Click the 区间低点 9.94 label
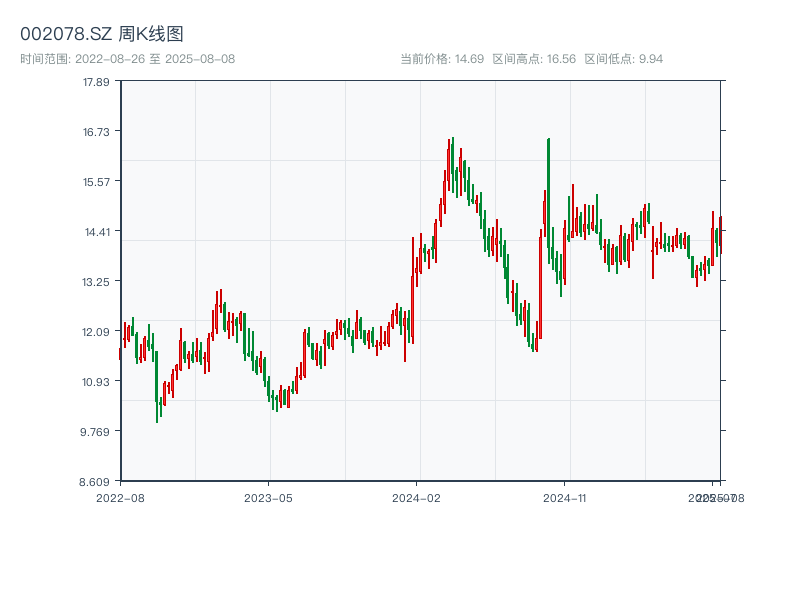Viewport: 800px width, 600px height. pos(624,59)
